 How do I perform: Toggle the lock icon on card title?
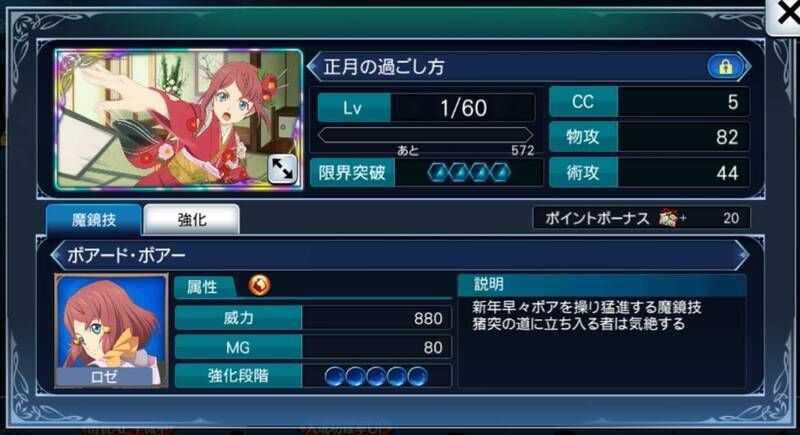pos(725,66)
